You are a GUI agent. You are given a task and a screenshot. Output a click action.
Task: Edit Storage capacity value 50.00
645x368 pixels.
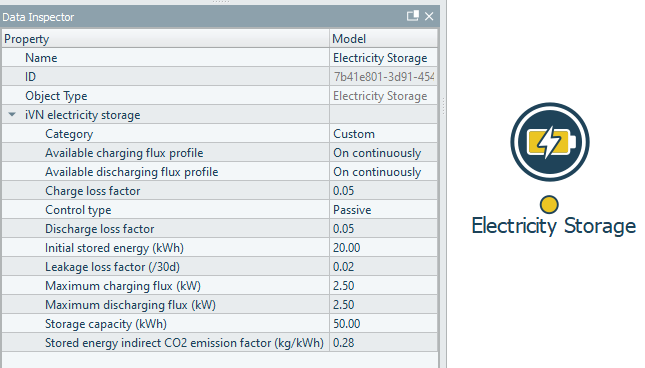[x=383, y=324]
